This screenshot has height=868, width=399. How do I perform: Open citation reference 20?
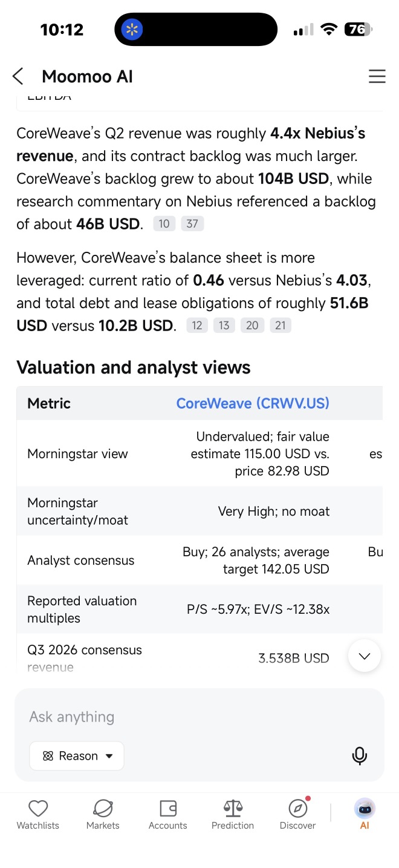tap(252, 326)
